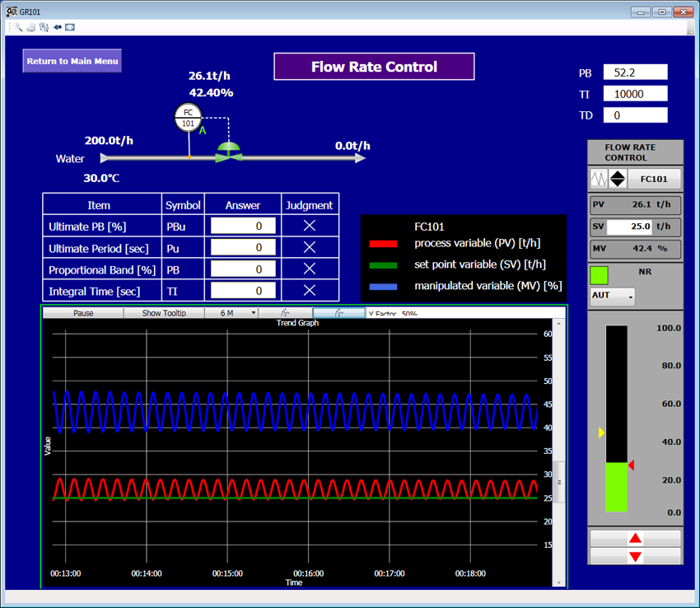Click the Show Tooltip button
700x608 pixels.
(163, 313)
